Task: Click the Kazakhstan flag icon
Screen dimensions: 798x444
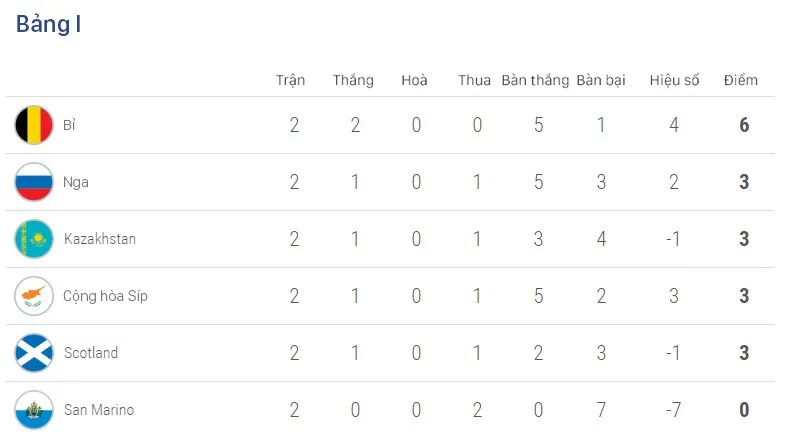Action: click(34, 239)
